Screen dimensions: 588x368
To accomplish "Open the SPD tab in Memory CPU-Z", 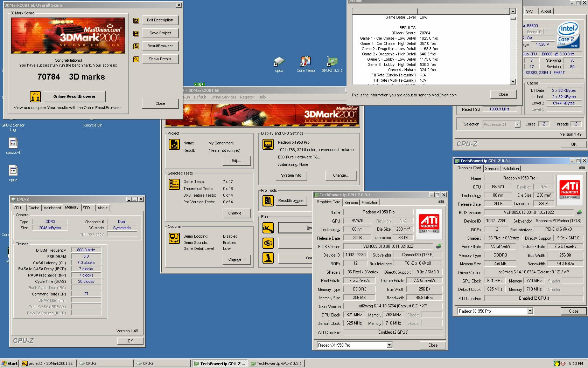I will [x=86, y=208].
